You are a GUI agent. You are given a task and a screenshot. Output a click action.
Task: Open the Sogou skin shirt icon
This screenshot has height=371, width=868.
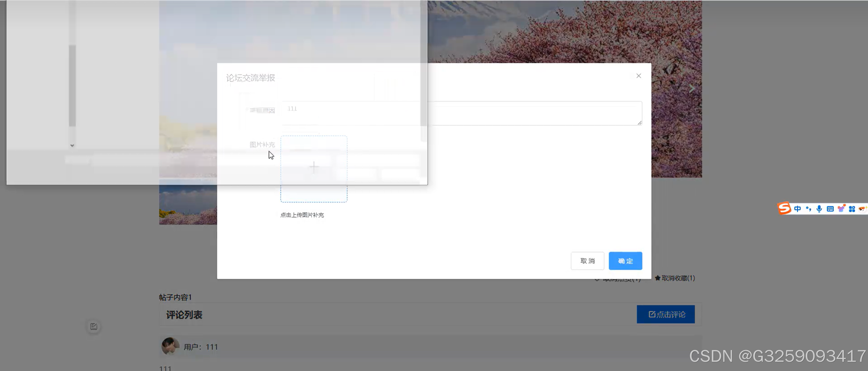pyautogui.click(x=841, y=208)
